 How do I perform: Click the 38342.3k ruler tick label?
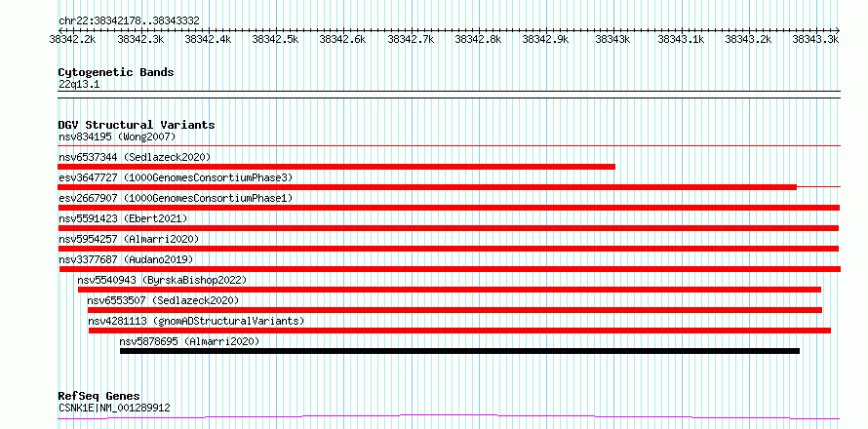[x=140, y=39]
